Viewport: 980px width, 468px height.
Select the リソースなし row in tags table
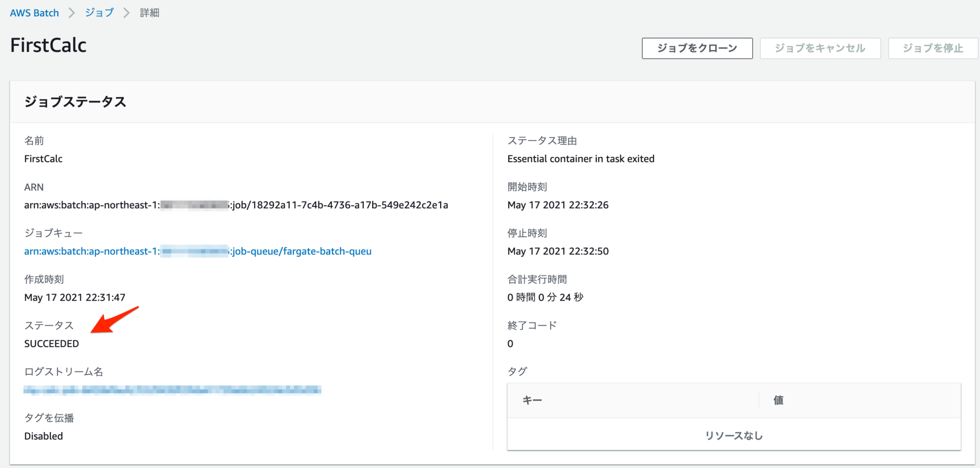(x=734, y=435)
